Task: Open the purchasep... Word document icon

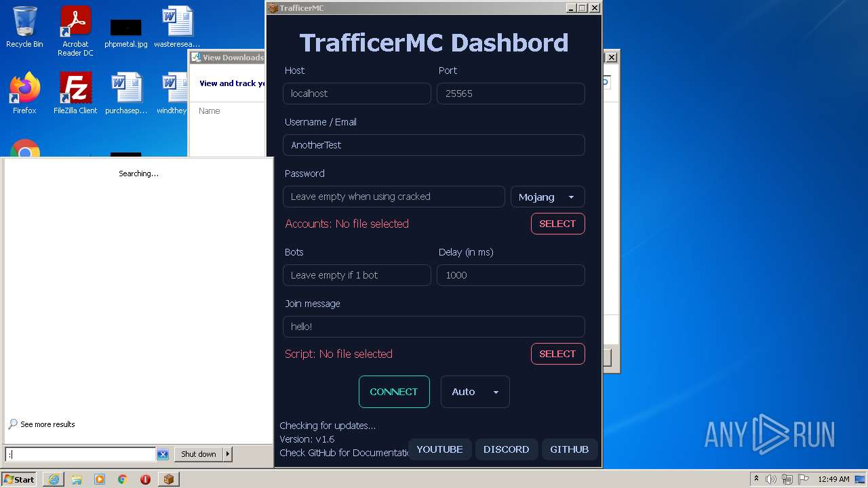Action: pos(126,94)
